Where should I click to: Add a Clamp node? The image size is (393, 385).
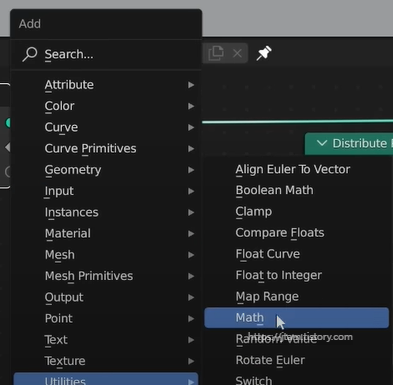click(297, 212)
